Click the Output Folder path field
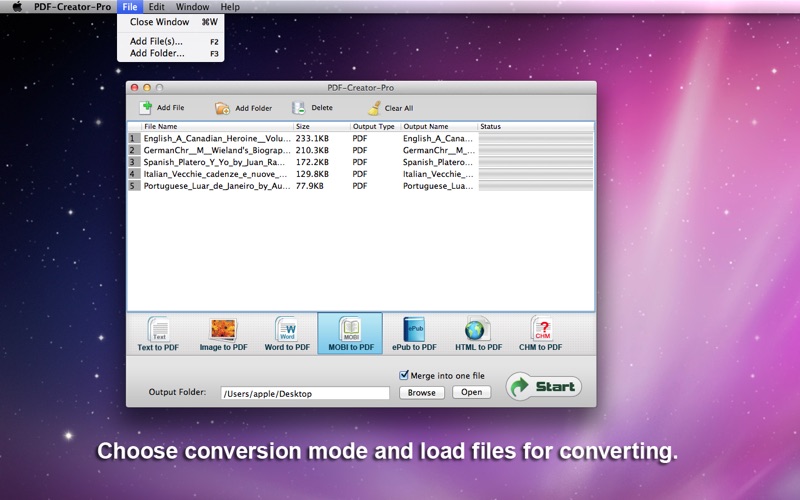This screenshot has height=500, width=800. coord(305,393)
